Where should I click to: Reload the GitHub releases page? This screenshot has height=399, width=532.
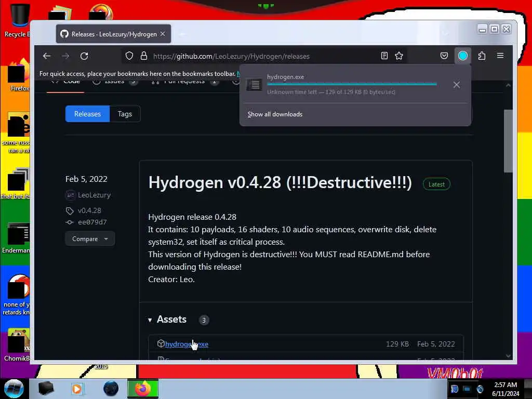(84, 56)
